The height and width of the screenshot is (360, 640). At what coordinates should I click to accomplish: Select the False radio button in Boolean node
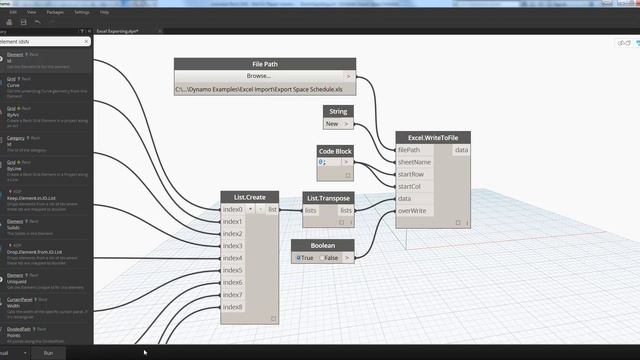[322, 258]
